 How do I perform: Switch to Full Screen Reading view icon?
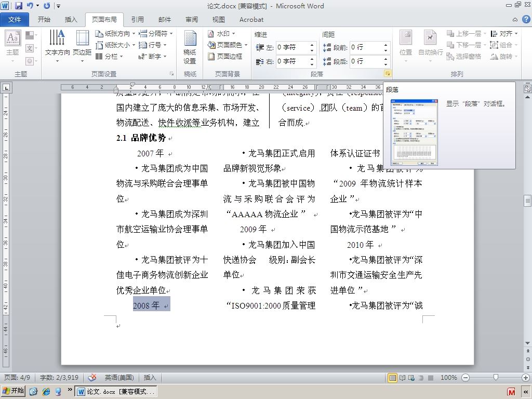pos(402,378)
